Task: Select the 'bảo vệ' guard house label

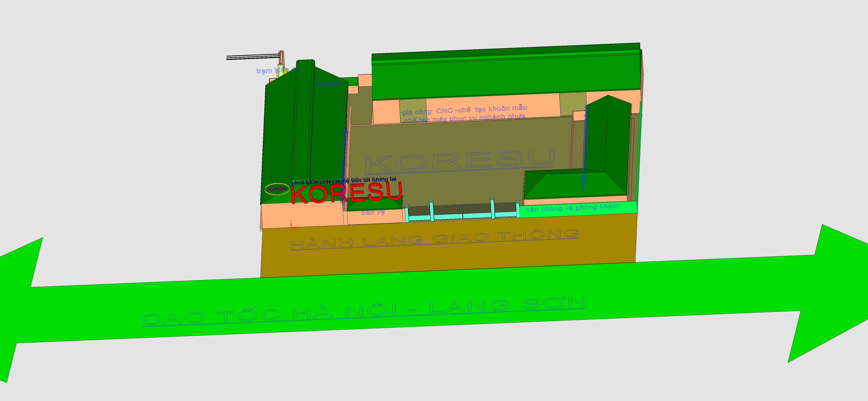Action: (373, 212)
